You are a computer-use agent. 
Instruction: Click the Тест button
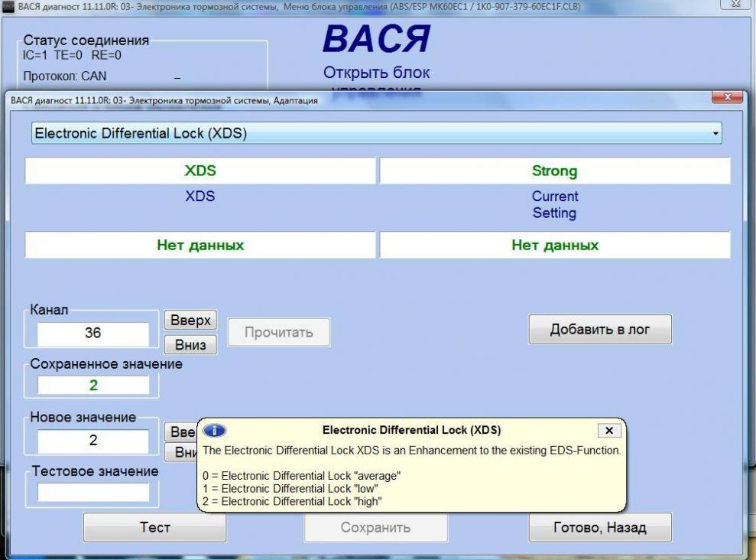click(x=154, y=527)
